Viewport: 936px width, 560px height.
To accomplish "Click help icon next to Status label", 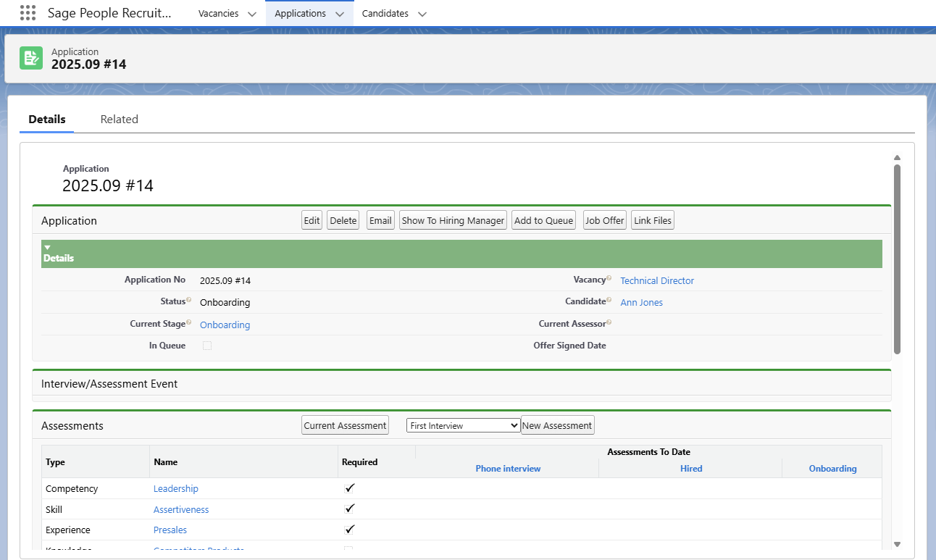I will click(189, 300).
